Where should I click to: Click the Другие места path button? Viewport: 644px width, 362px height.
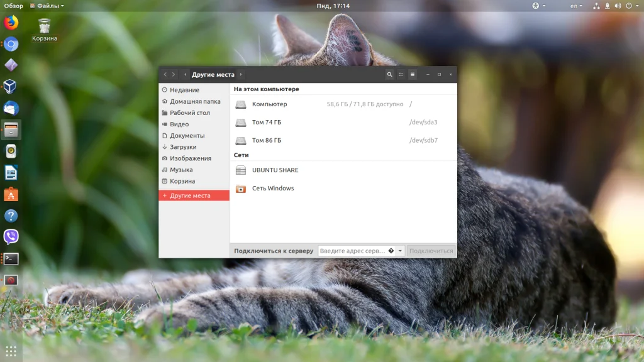213,75
